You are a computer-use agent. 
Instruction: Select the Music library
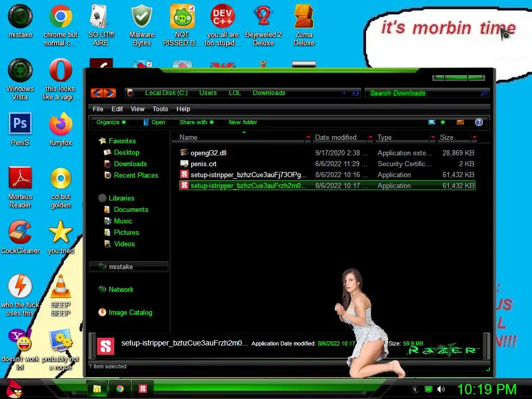123,221
